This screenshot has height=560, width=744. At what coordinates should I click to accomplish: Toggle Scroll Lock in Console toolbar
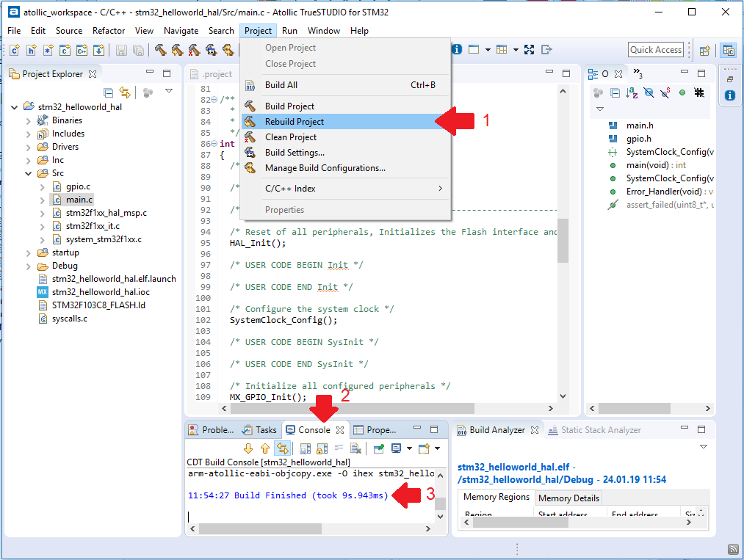coord(321,448)
